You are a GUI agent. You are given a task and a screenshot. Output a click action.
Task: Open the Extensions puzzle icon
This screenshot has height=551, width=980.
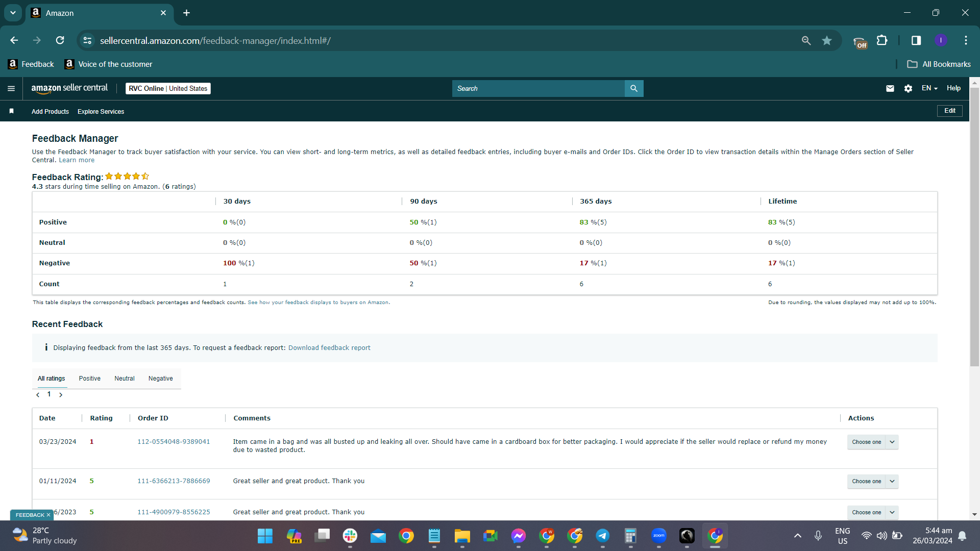[882, 40]
